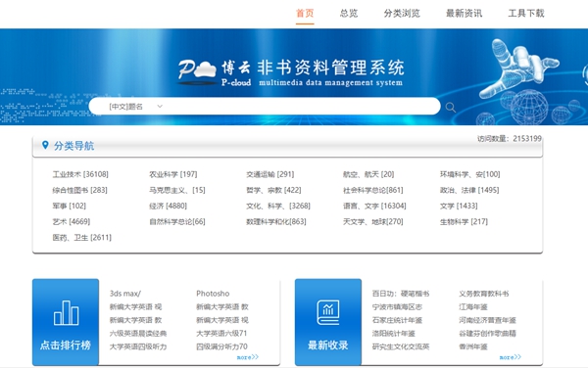
Task: Open the 3ds max/ ranking entry
Action: pyautogui.click(x=125, y=294)
